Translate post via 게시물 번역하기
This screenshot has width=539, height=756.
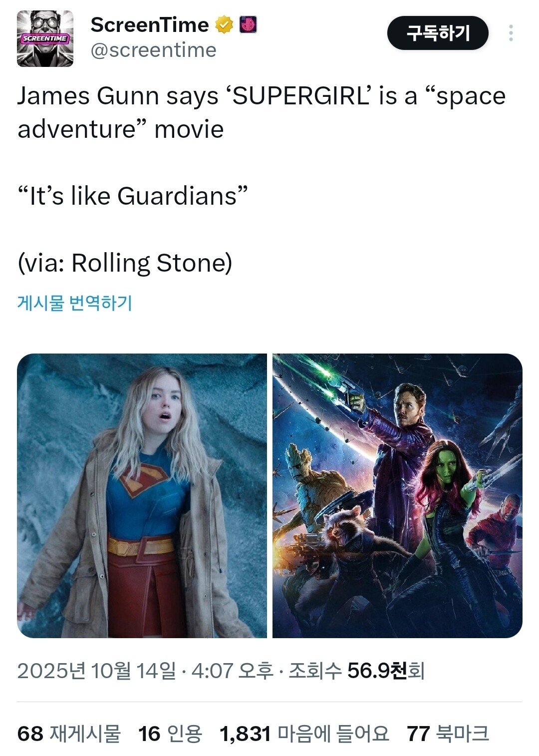tap(75, 303)
